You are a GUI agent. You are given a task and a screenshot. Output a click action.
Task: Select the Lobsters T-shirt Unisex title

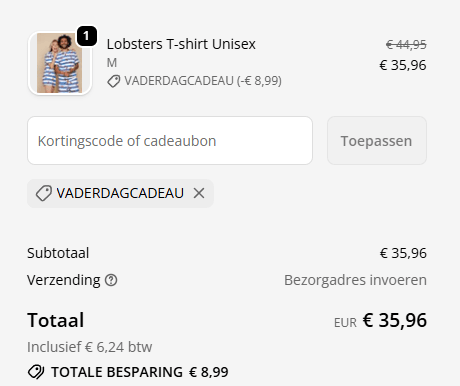point(181,44)
